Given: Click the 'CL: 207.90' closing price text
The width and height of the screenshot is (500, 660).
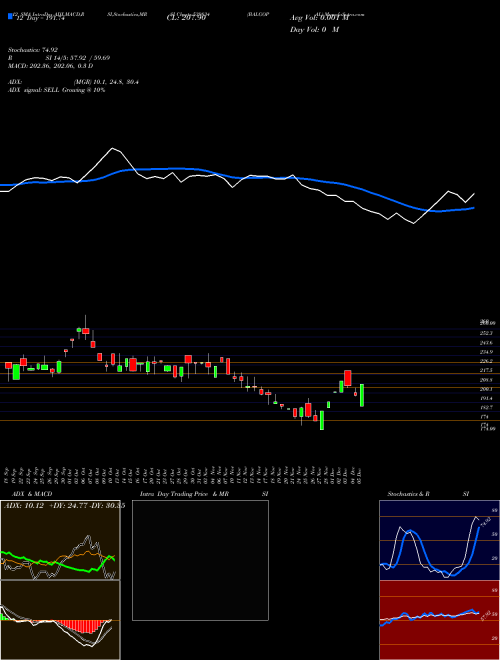Looking at the screenshot, I should 186,18.
